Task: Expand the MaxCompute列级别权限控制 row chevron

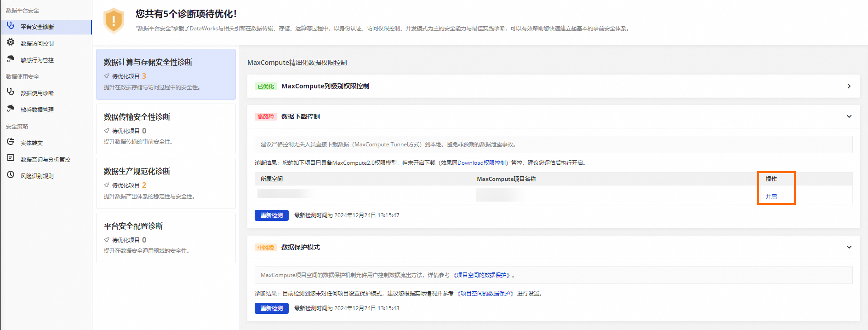Action: 849,86
